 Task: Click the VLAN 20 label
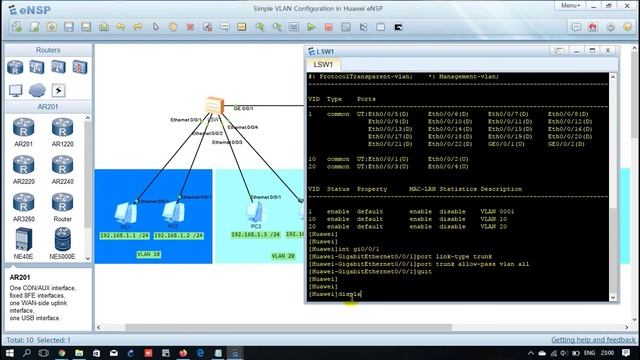pos(283,256)
